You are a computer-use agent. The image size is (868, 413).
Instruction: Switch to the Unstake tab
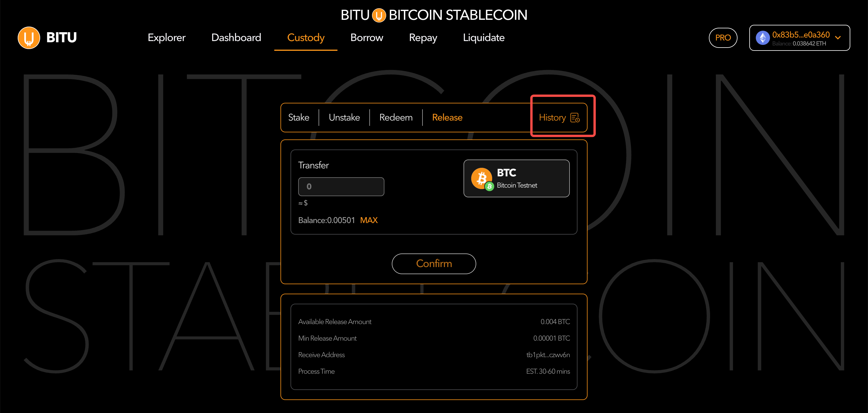tap(344, 118)
